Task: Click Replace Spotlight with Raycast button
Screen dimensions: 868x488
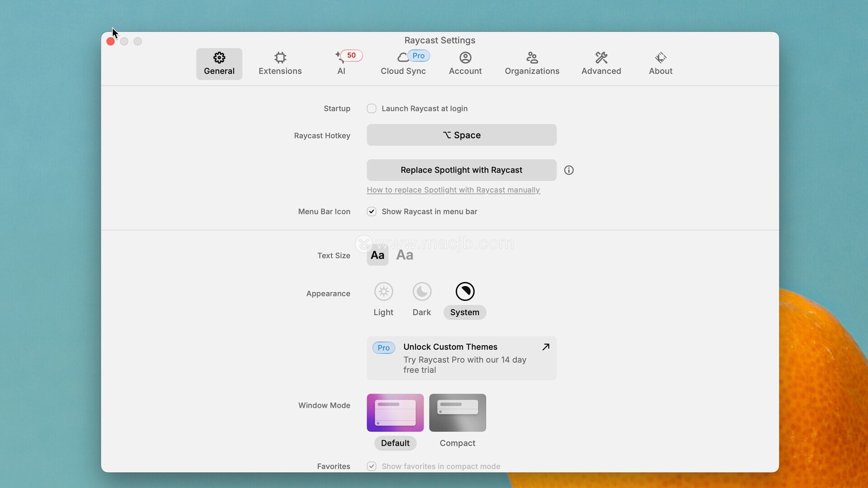Action: (x=462, y=170)
